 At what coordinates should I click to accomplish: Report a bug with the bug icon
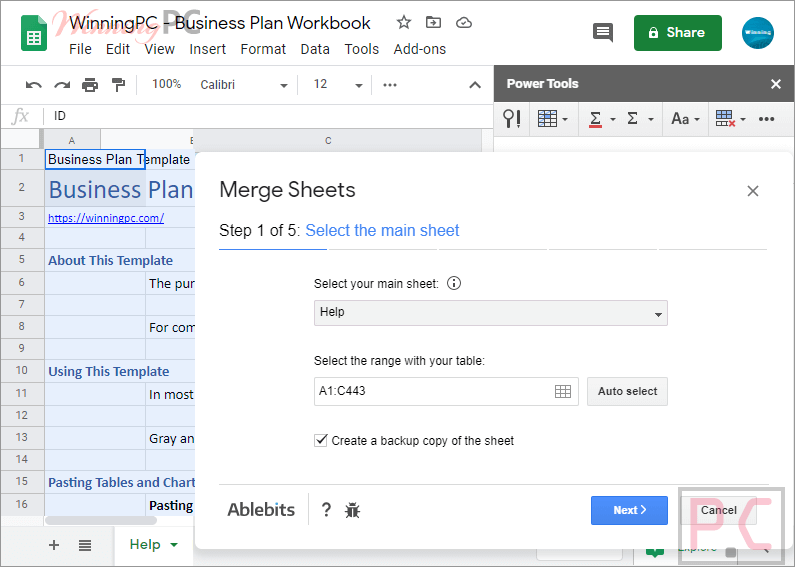point(352,510)
